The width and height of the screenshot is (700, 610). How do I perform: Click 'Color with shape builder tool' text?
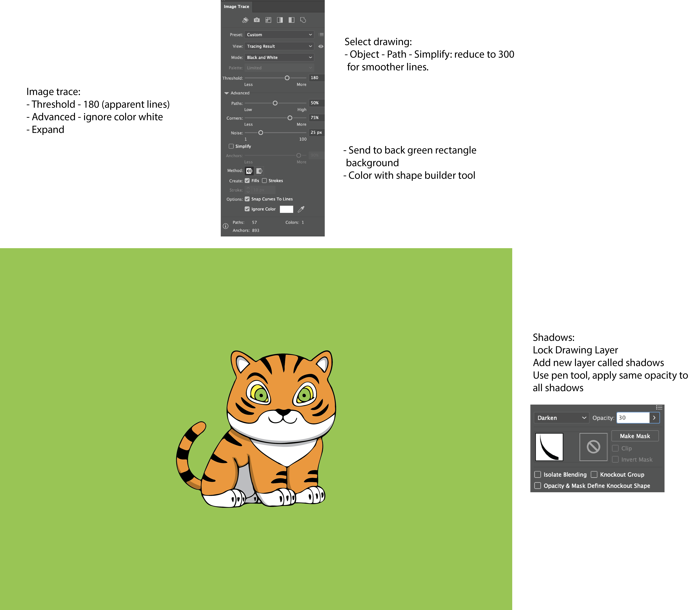(412, 176)
